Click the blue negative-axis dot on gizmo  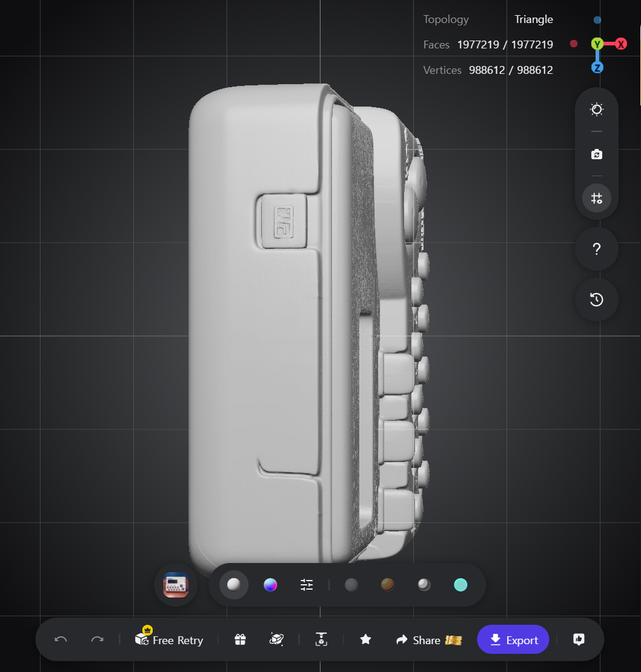(597, 20)
